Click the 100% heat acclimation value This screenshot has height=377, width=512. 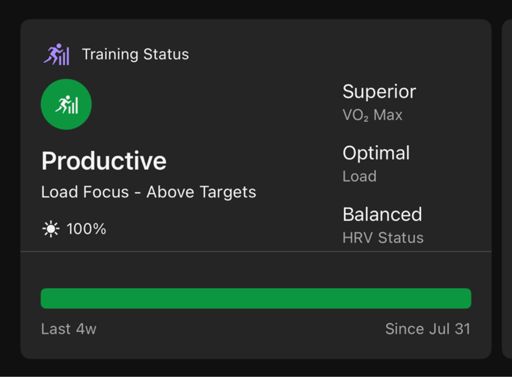(86, 229)
